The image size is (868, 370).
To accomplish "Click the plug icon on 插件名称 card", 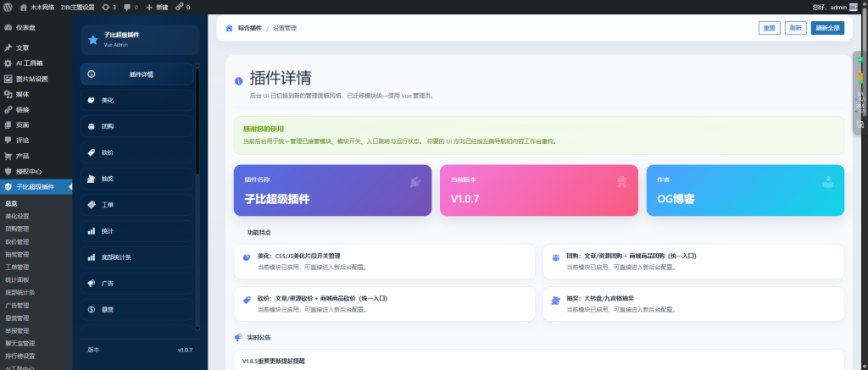I will coord(415,182).
